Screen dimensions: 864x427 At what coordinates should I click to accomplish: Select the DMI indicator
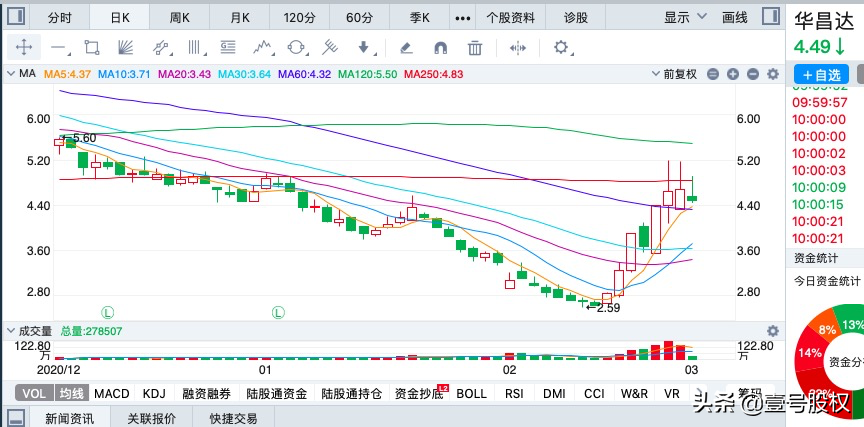point(554,393)
